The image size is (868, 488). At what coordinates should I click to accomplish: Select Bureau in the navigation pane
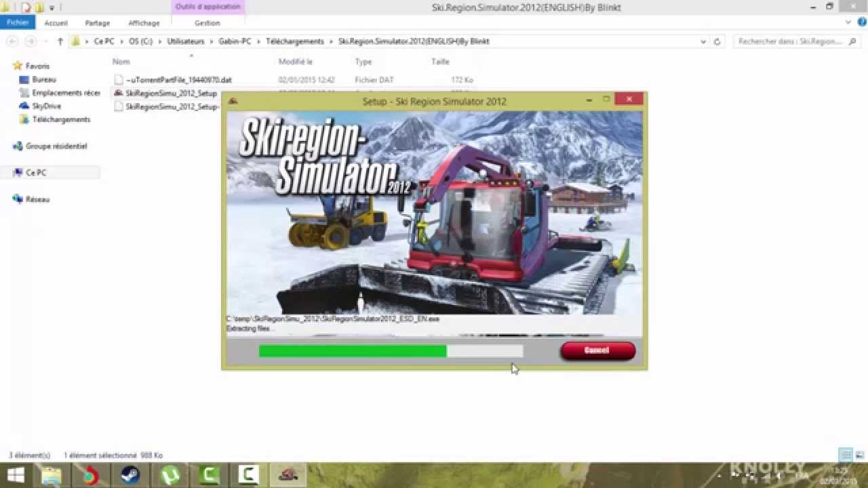click(x=43, y=79)
